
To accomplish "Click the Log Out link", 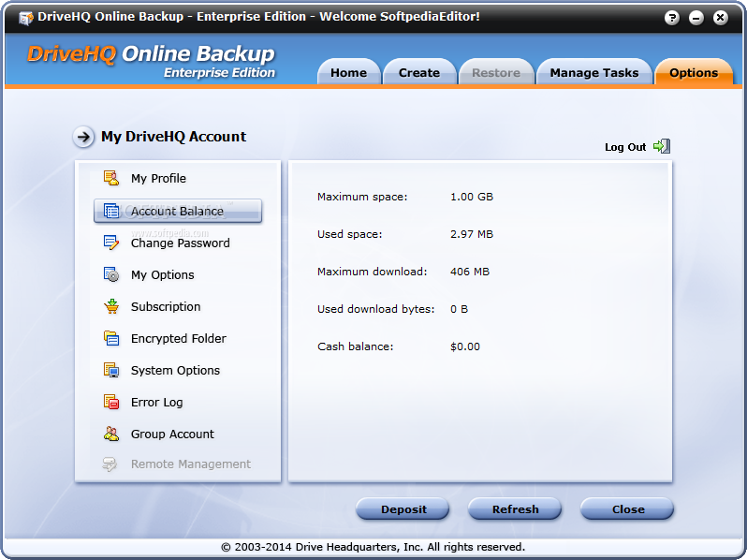I will pyautogui.click(x=625, y=147).
